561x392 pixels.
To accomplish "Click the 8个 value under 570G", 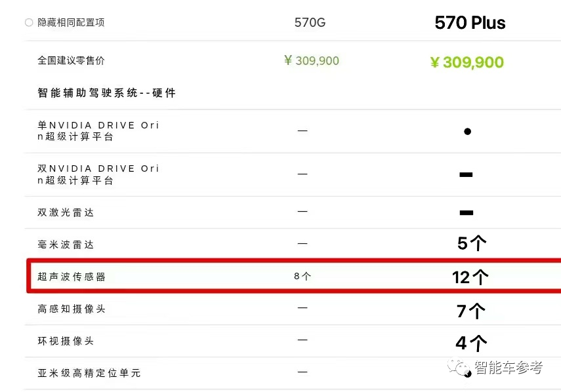I will (302, 277).
